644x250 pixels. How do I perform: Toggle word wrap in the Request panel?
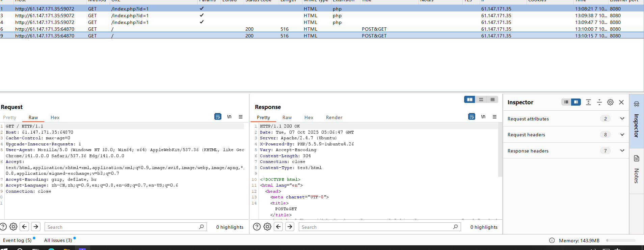[x=218, y=117]
